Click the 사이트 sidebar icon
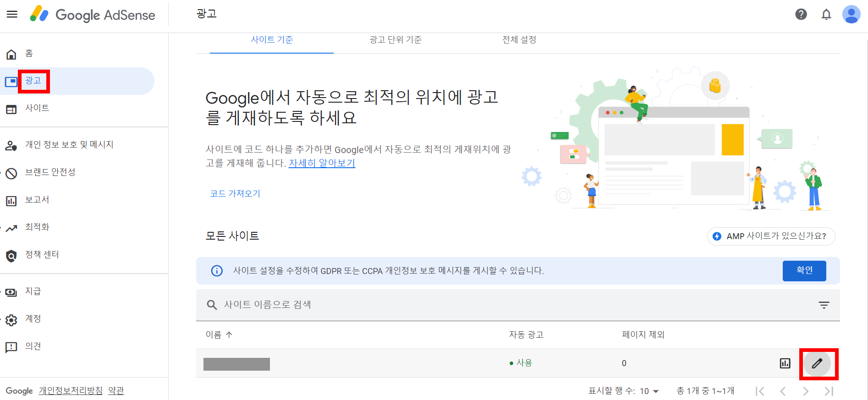This screenshot has height=400, width=868. pyautogui.click(x=11, y=109)
